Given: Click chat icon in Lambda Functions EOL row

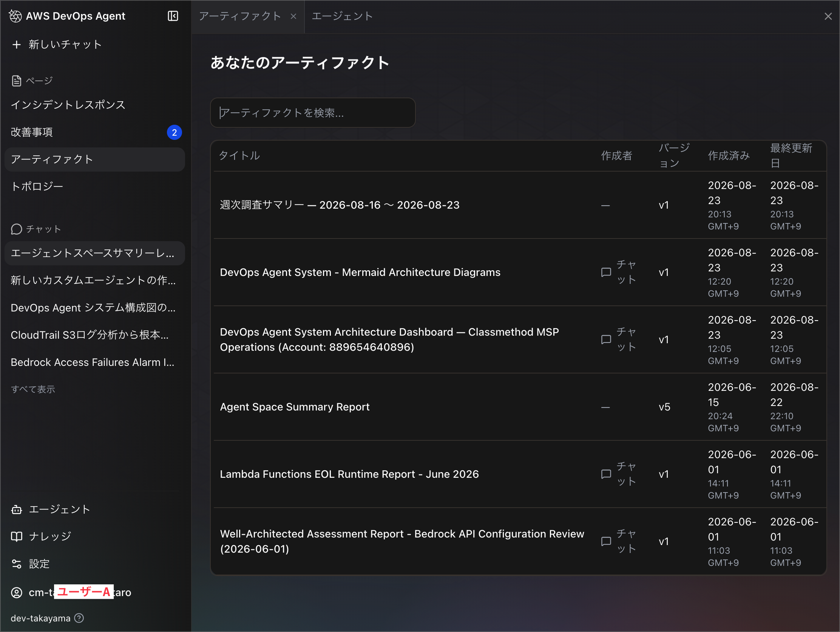Looking at the screenshot, I should [x=606, y=474].
